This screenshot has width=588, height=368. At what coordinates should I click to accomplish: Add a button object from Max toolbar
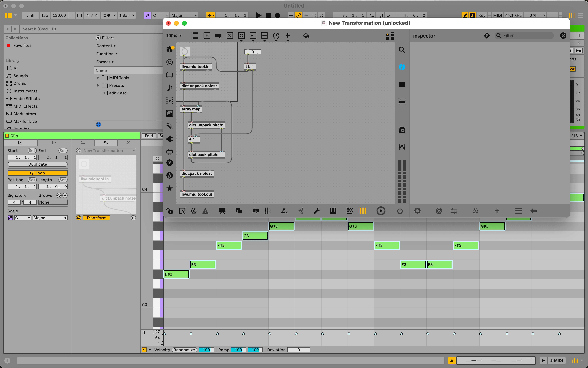241,36
